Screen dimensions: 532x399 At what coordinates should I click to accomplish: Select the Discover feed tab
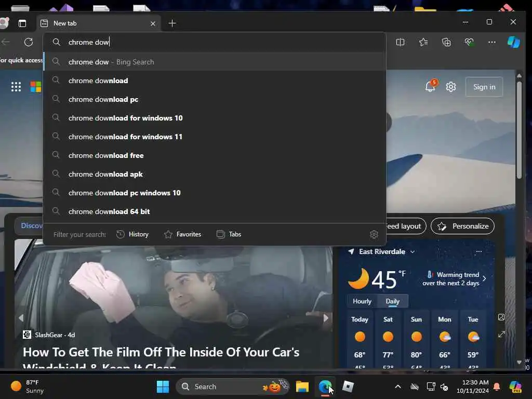[x=29, y=225]
